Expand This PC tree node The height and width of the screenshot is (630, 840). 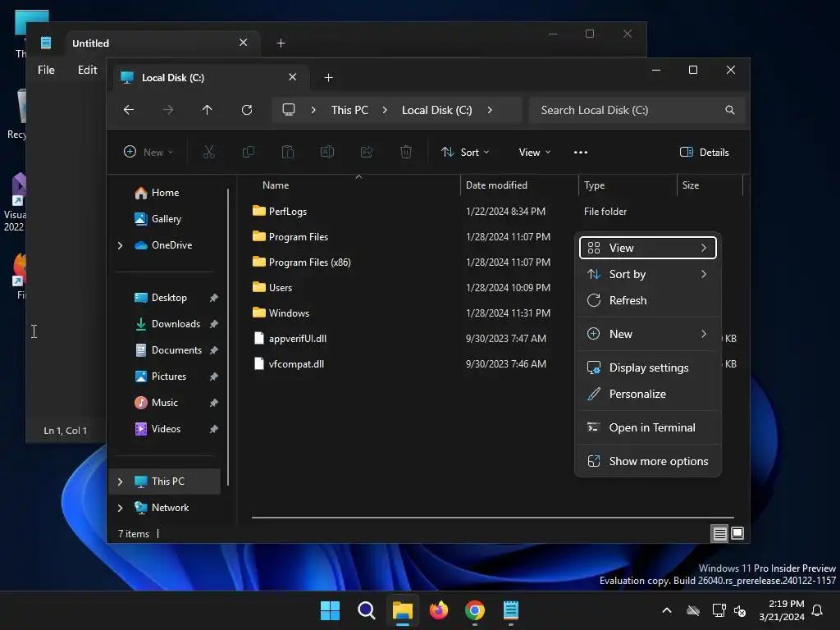[120, 482]
